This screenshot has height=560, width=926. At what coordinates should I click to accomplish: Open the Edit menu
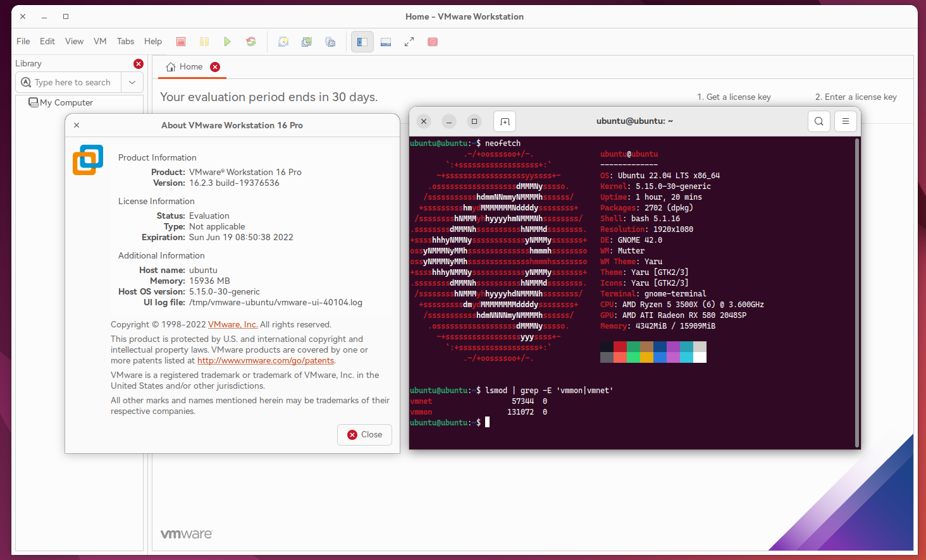(x=47, y=41)
